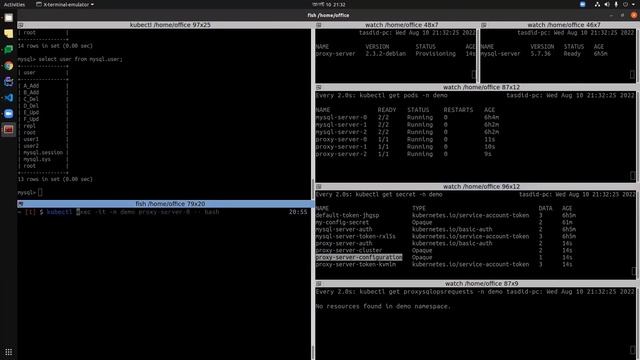Open group menu of fish 79x20 pane

pos(21,204)
